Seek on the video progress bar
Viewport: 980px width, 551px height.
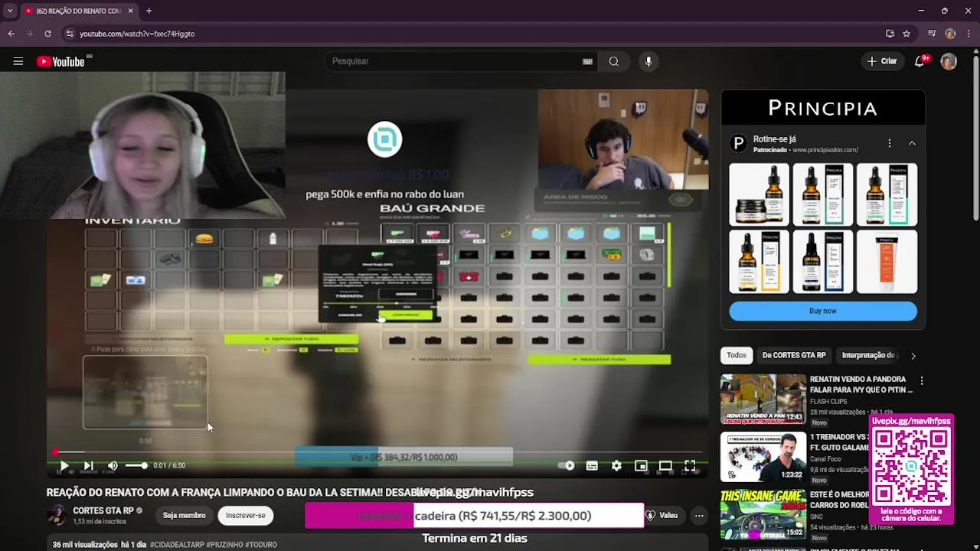[x=377, y=452]
